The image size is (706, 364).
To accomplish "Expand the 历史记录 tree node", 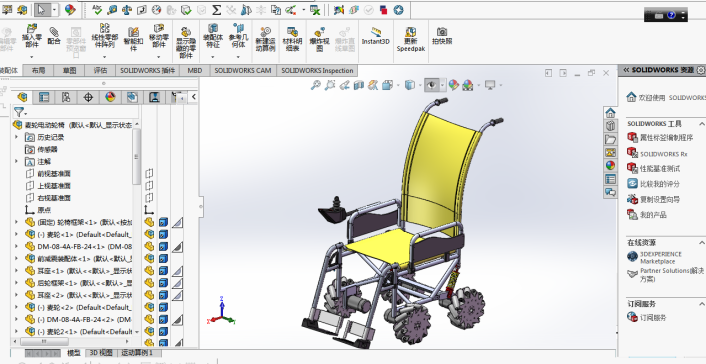I will pyautogui.click(x=17, y=136).
